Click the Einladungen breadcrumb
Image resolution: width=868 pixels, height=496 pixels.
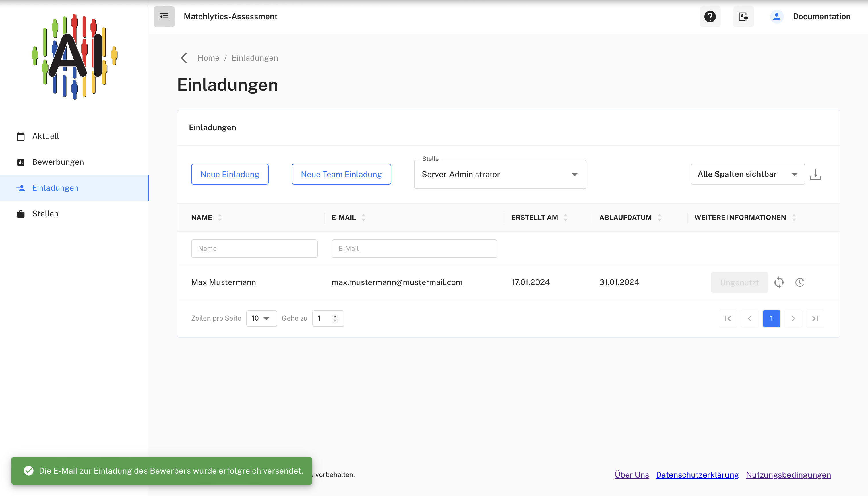(255, 58)
